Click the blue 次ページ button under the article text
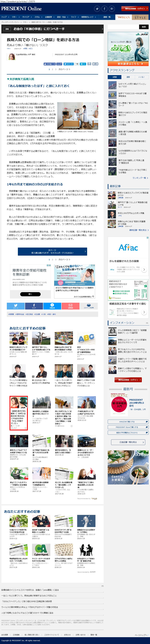 (x=52, y=252)
